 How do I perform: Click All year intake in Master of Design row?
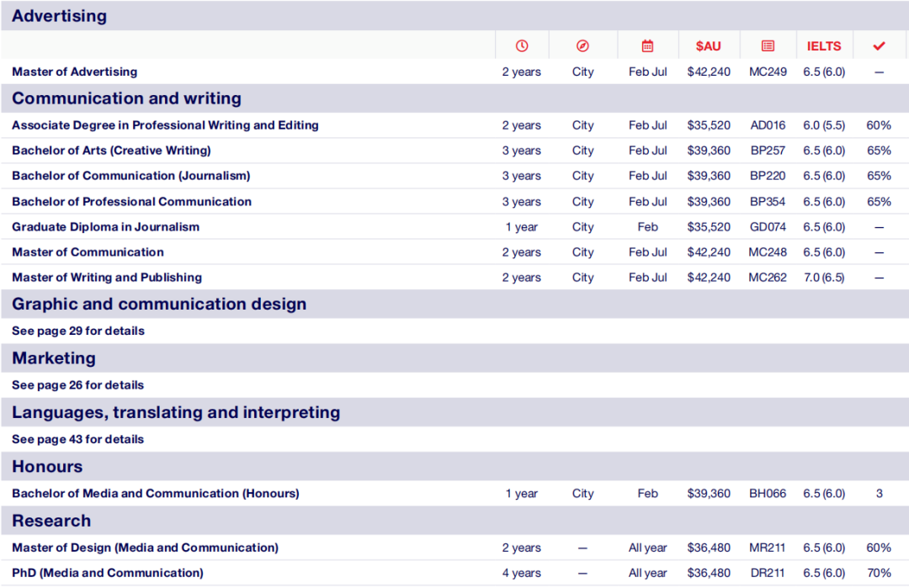[647, 548]
